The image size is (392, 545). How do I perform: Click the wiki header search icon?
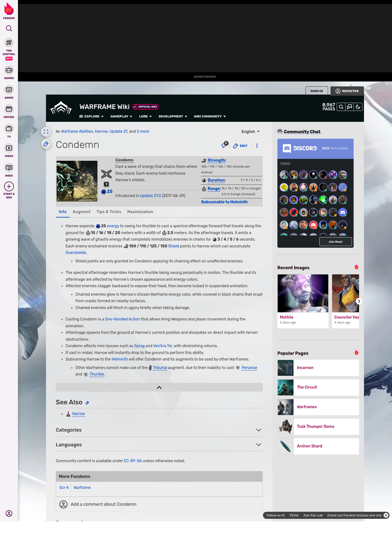[341, 107]
